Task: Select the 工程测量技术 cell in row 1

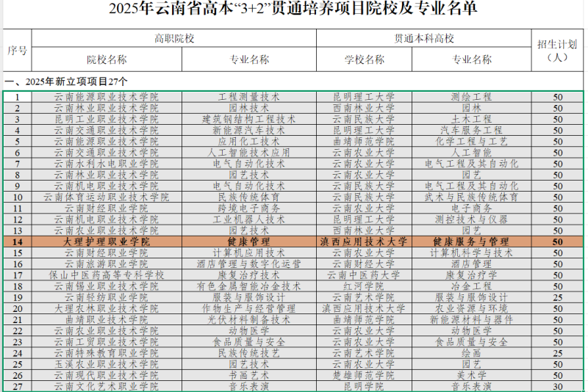Action: (x=249, y=97)
